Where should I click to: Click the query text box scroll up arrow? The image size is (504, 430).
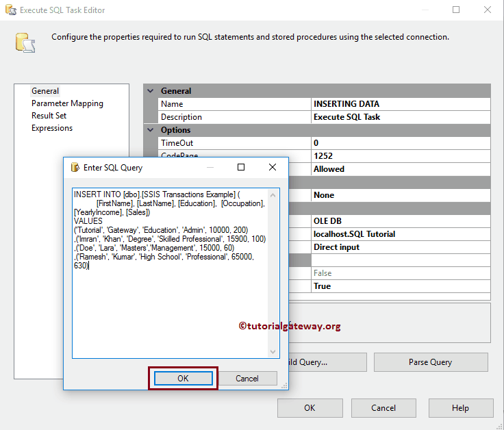coord(273,195)
